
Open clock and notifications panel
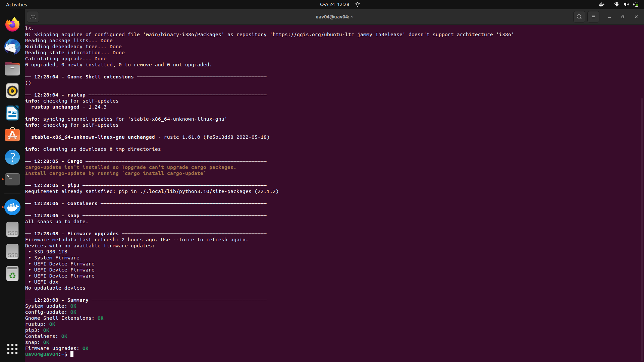pyautogui.click(x=334, y=4)
